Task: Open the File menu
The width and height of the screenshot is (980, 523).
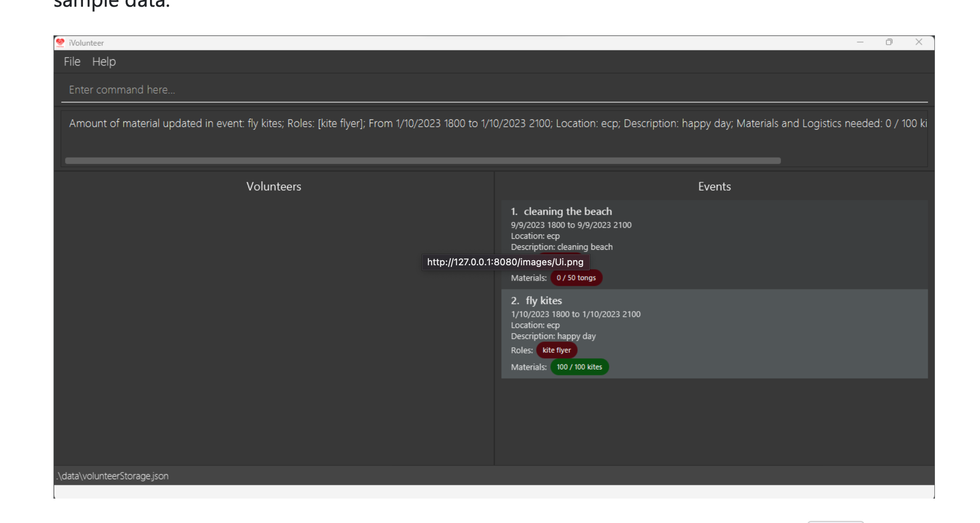Action: pyautogui.click(x=72, y=62)
